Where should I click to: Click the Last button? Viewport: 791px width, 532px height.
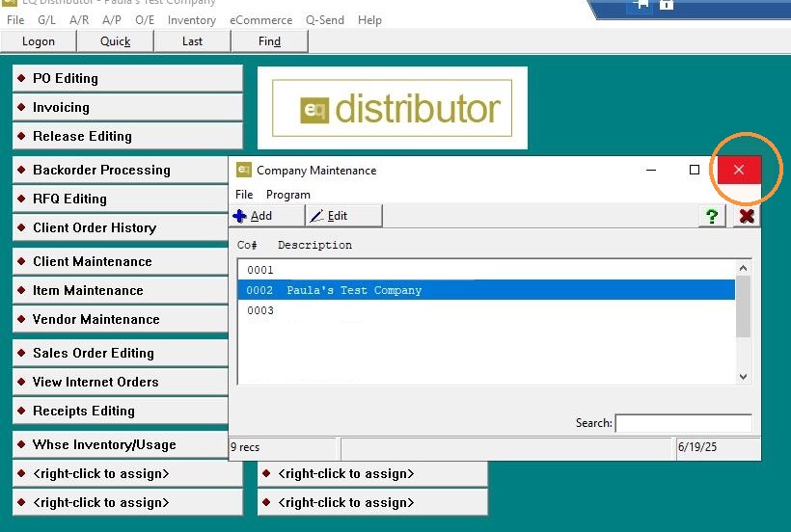click(192, 41)
